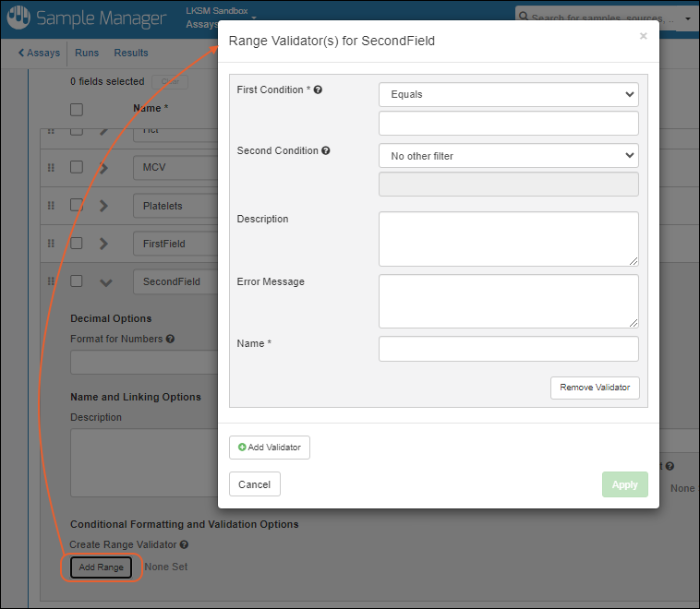Click the Add Validator button
Viewport: 700px width, 609px height.
point(270,448)
